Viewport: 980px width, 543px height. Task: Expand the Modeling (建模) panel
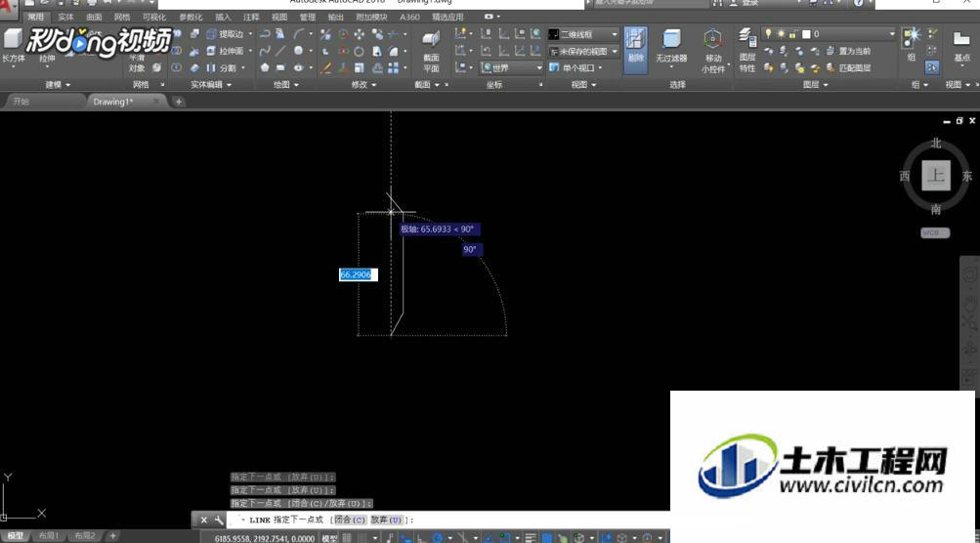click(x=58, y=84)
